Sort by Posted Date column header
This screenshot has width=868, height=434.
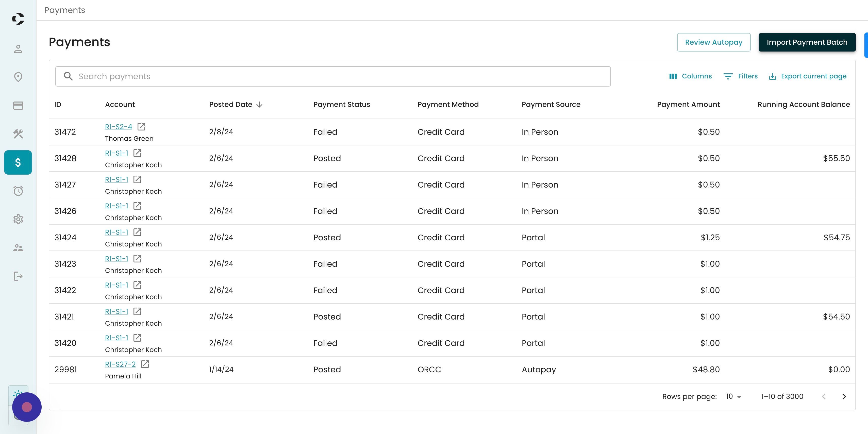click(x=231, y=105)
